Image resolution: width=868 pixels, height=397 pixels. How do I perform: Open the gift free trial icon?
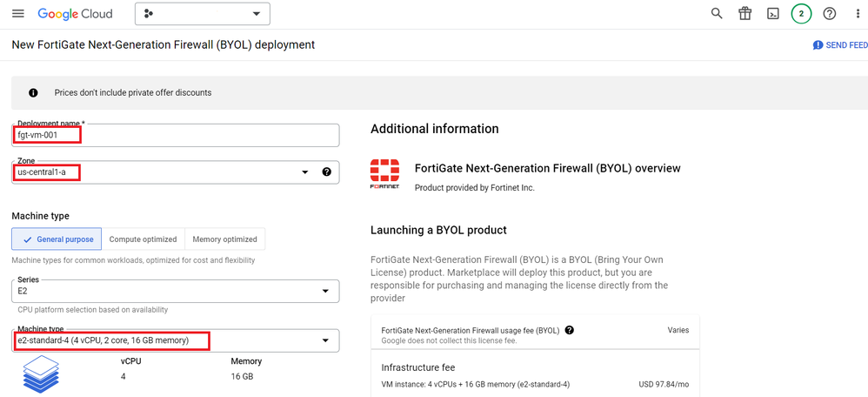(x=744, y=14)
